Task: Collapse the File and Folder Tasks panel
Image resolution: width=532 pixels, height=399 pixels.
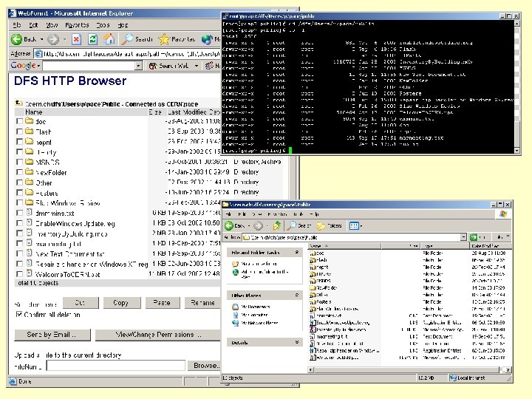Action: point(297,253)
